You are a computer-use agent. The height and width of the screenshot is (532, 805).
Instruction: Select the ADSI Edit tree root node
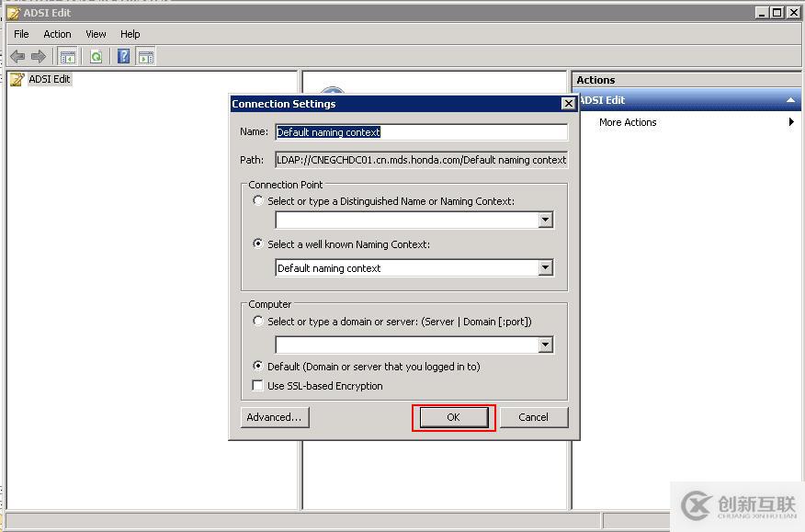(49, 79)
